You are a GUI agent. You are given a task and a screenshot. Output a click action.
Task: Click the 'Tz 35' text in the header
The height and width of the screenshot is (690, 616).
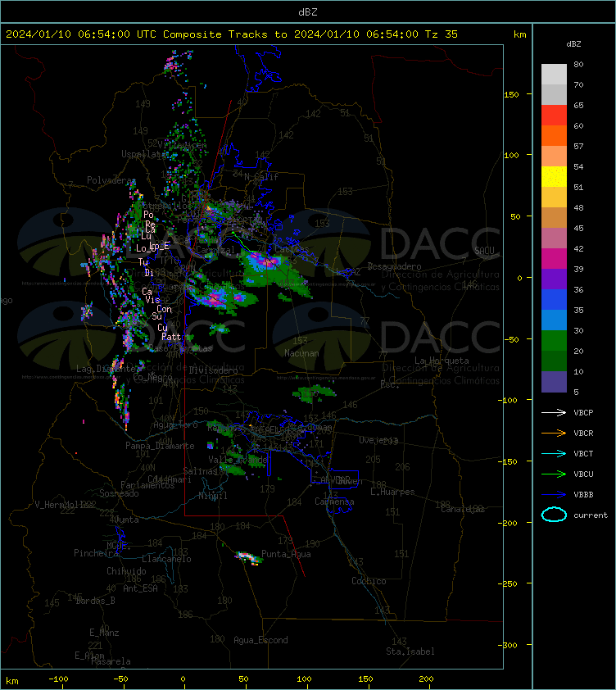442,34
